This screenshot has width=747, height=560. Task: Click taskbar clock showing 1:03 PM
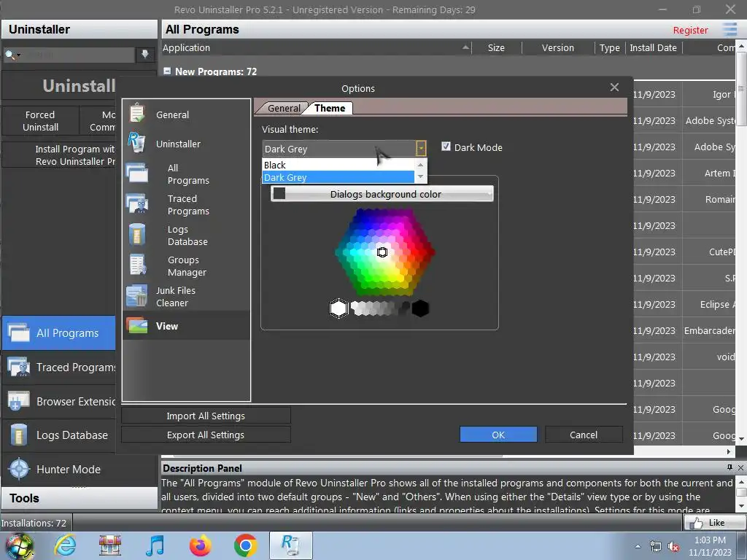[x=710, y=546]
